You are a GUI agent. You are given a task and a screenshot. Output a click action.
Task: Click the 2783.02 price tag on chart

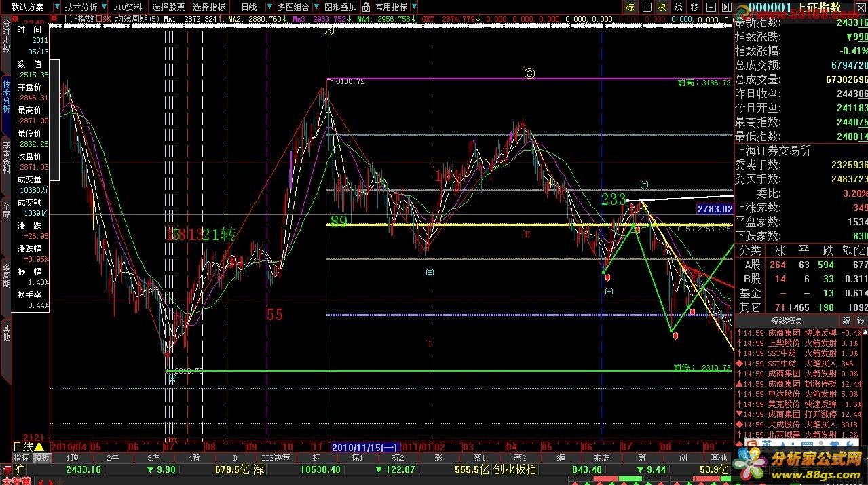(x=715, y=209)
